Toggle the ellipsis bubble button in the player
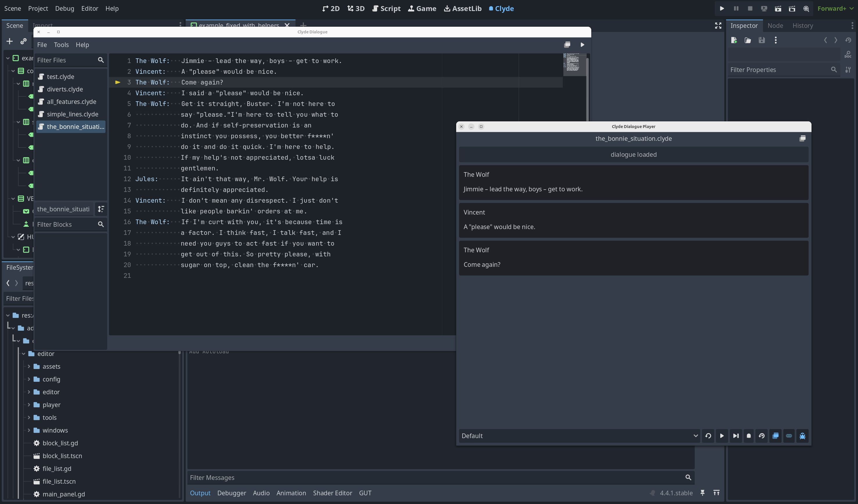 [x=789, y=435]
